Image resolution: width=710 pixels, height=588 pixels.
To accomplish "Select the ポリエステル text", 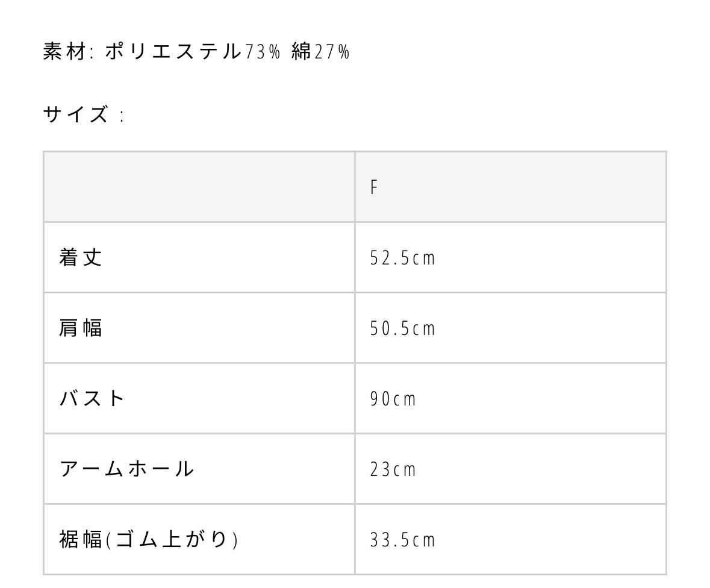I will click(173, 52).
